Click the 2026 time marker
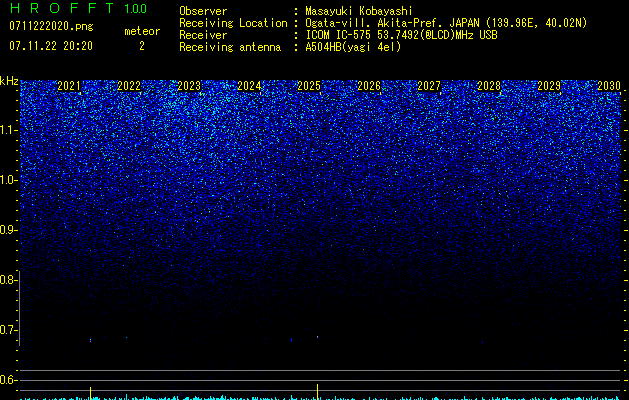Screen dimensions: 629x400 point(369,86)
